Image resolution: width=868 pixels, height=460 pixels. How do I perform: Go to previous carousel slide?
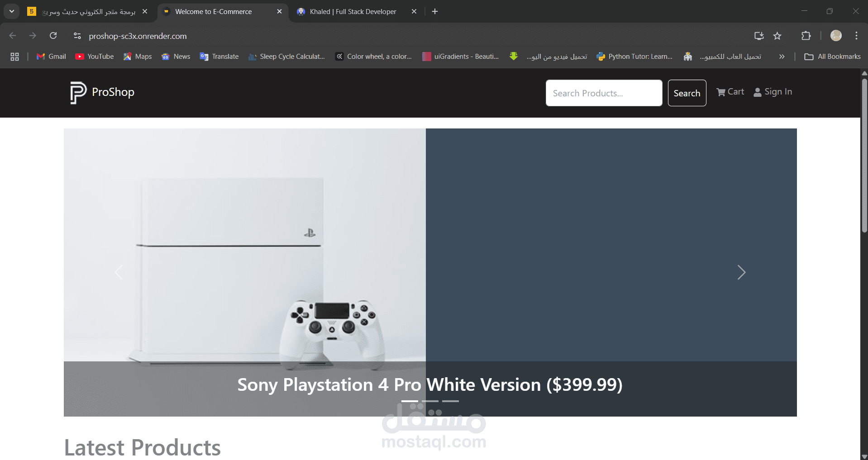pyautogui.click(x=119, y=272)
